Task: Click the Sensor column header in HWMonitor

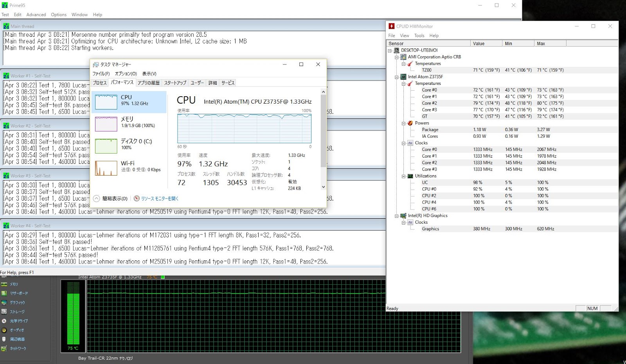Action: [428, 44]
